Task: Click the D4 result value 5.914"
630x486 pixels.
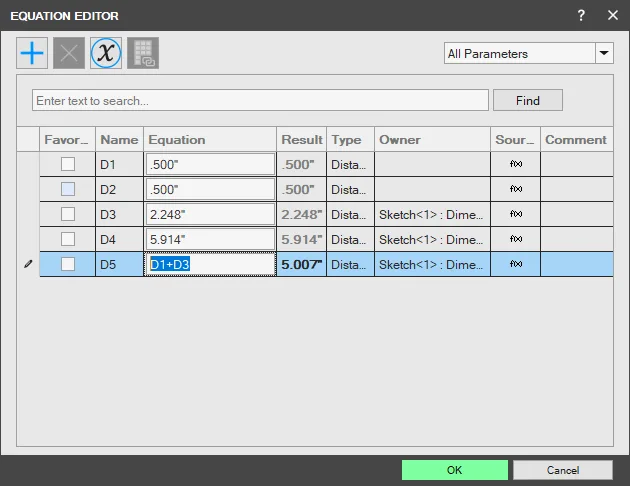Action: 301,239
